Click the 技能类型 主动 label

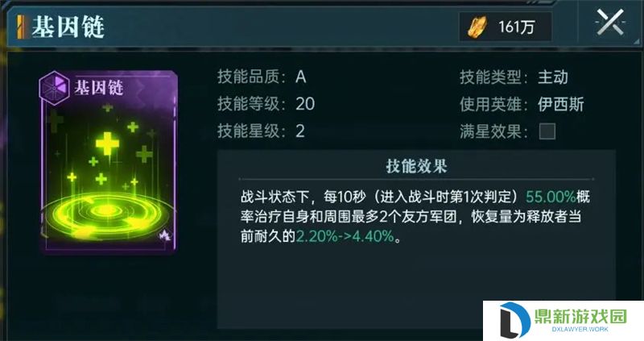[553, 77]
